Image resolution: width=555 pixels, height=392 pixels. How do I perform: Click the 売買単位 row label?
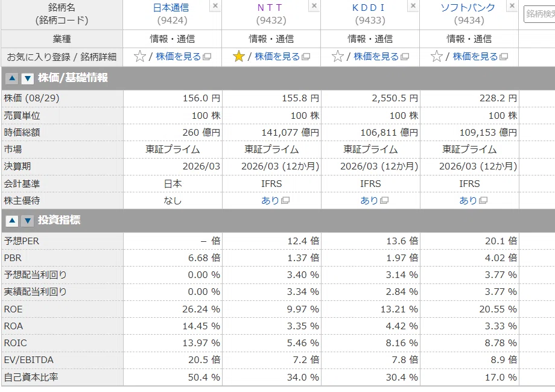point(22,116)
